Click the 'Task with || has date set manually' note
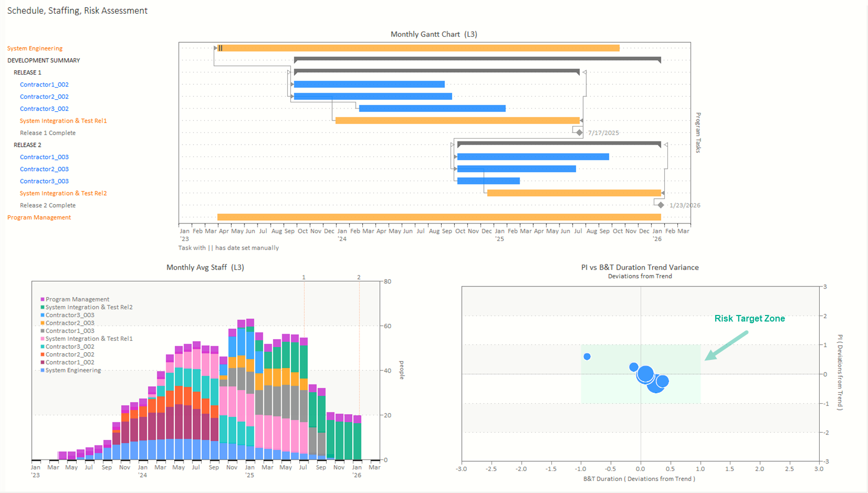The height and width of the screenshot is (493, 868). click(x=229, y=248)
